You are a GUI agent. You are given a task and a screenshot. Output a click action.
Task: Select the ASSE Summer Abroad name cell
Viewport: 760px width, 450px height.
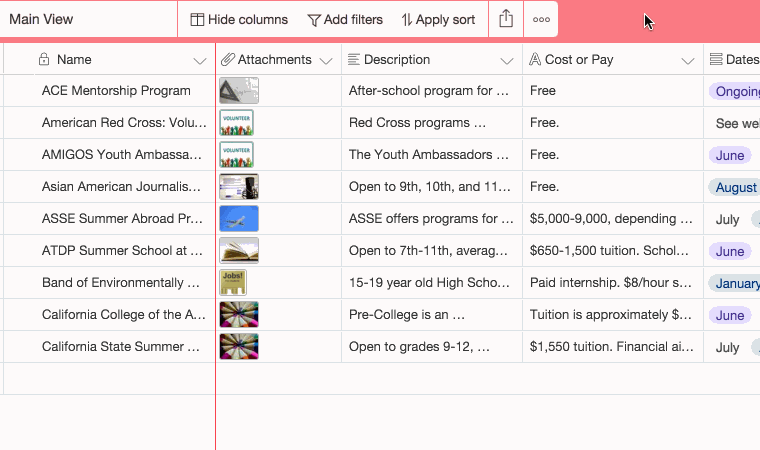pyautogui.click(x=110, y=219)
